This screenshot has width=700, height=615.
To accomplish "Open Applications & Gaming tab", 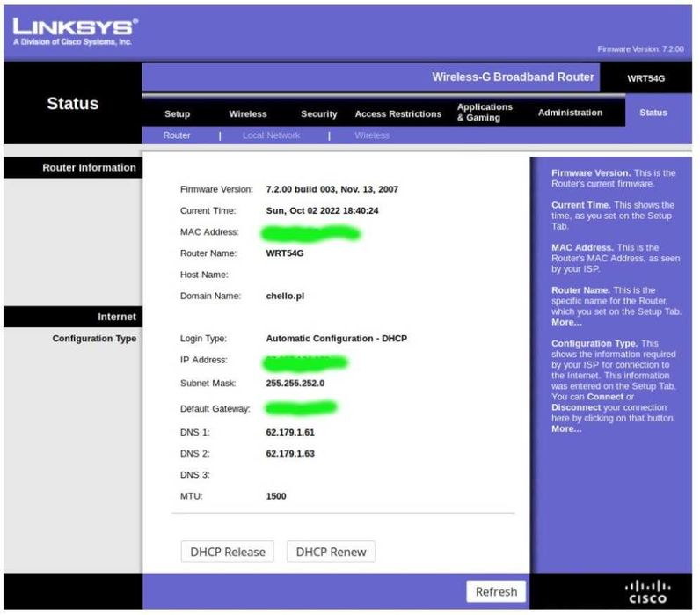I will click(x=485, y=112).
